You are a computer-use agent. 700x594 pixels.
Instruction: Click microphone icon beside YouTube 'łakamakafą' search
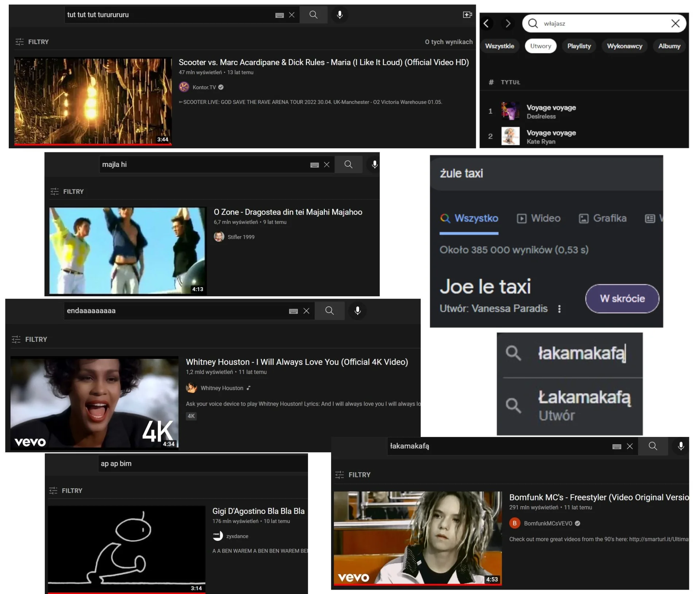681,446
